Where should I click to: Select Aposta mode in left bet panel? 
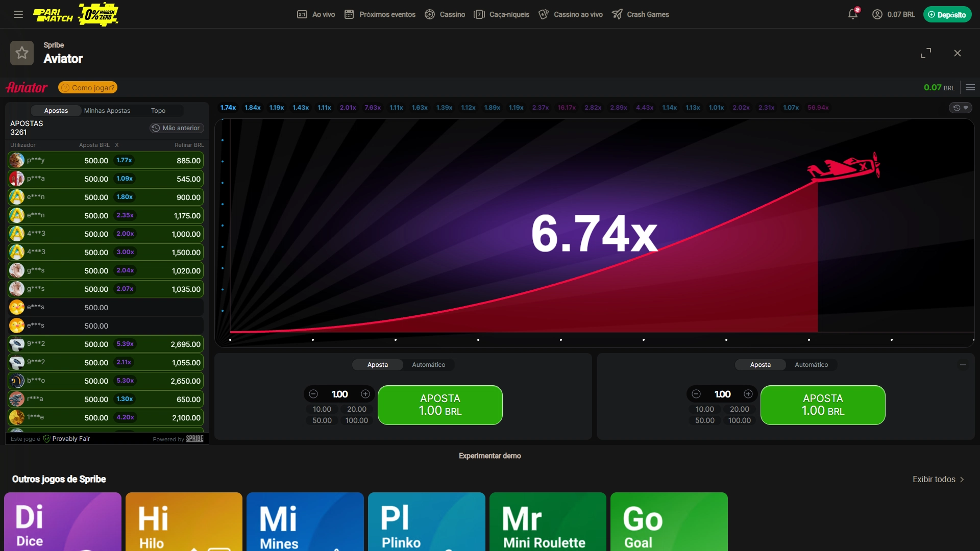[x=378, y=365]
